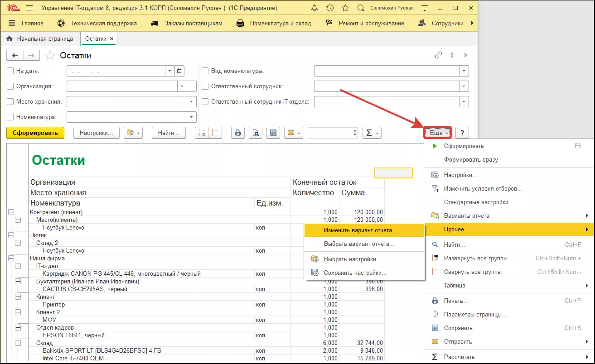Click the numeric sum field showing 0
Image resolution: width=595 pixels, height=364 pixels.
click(333, 133)
